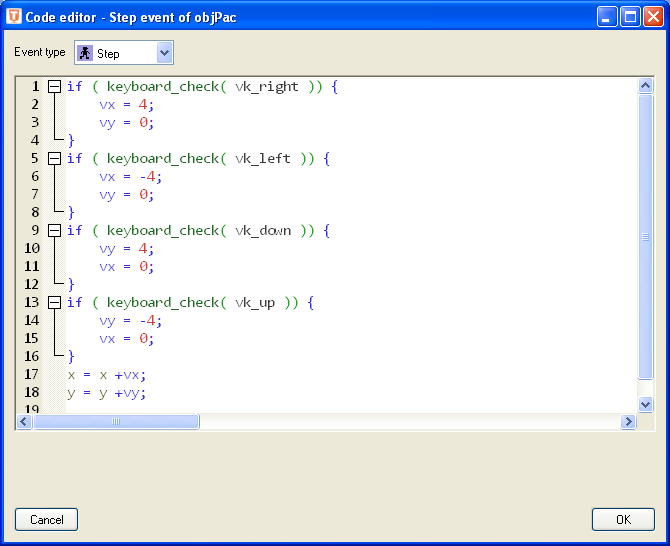Click the horizontal scrollbar right arrow
670x546 pixels.
(628, 422)
